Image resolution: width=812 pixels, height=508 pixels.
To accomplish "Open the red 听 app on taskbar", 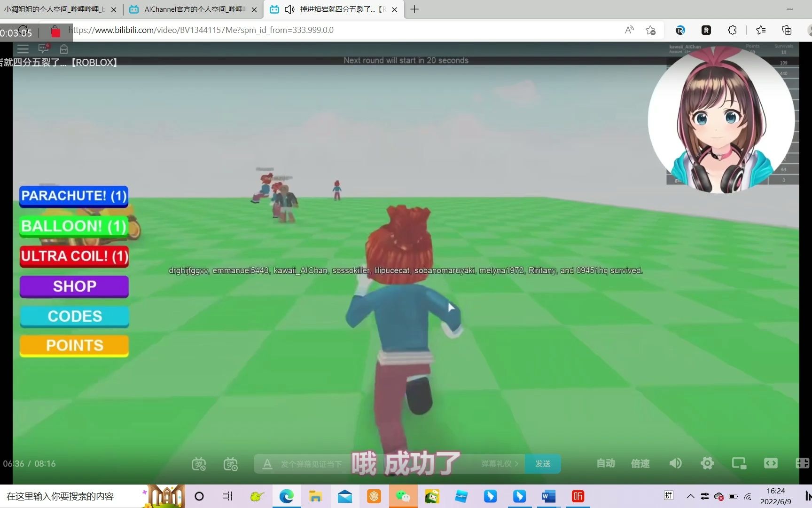I will click(578, 496).
